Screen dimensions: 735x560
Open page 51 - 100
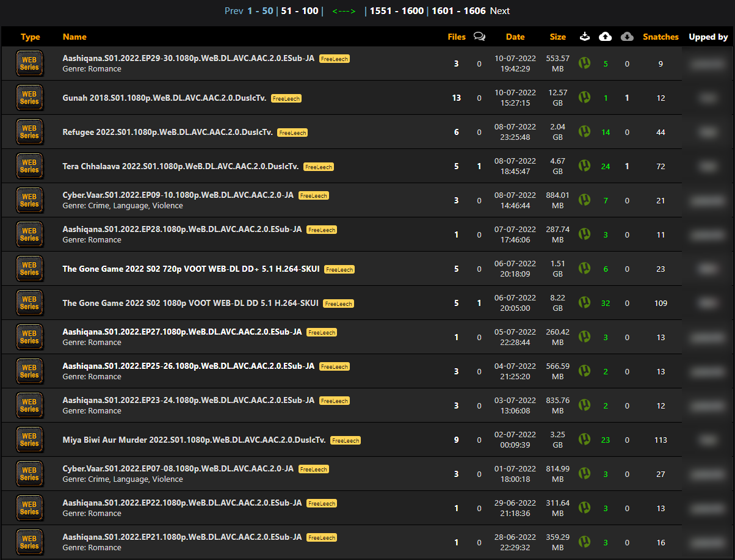[x=300, y=10]
